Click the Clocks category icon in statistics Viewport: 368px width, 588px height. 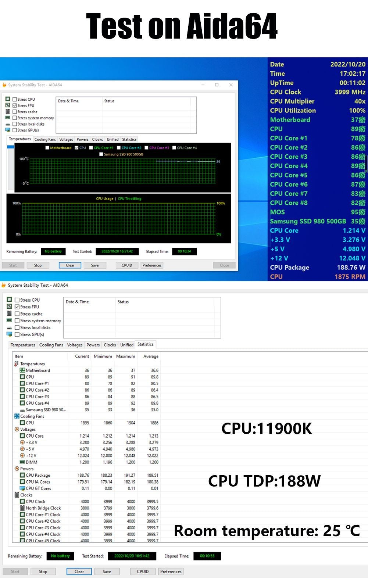pos(17,495)
